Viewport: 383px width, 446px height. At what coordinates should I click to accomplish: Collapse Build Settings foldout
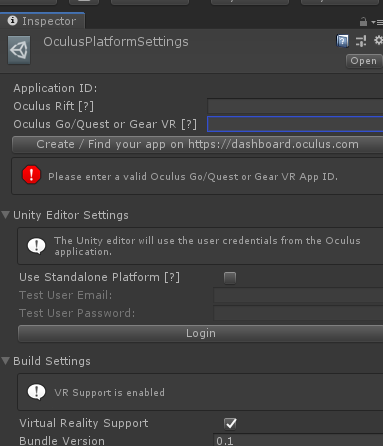coord(5,361)
